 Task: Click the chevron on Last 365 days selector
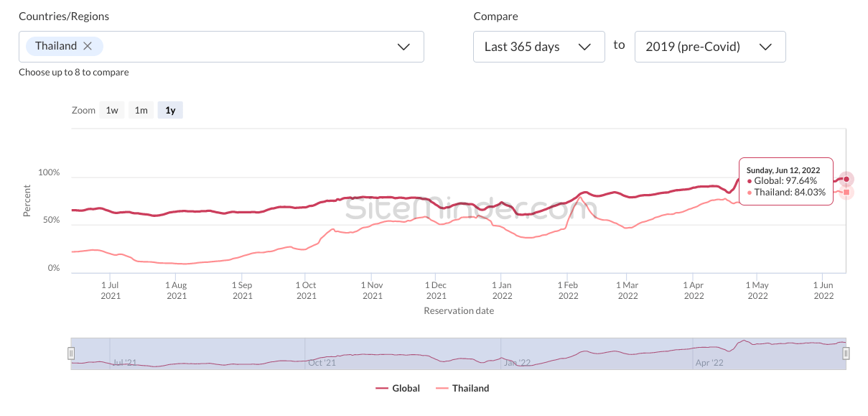[585, 46]
